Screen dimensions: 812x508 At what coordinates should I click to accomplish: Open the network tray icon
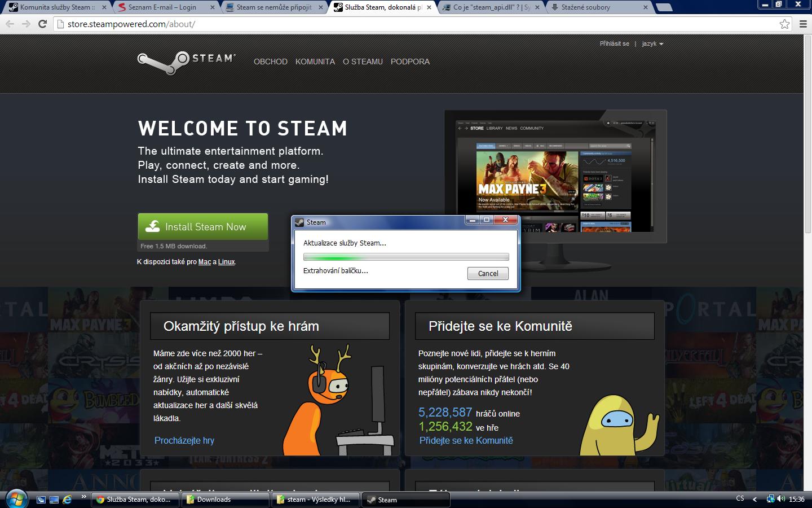click(770, 499)
